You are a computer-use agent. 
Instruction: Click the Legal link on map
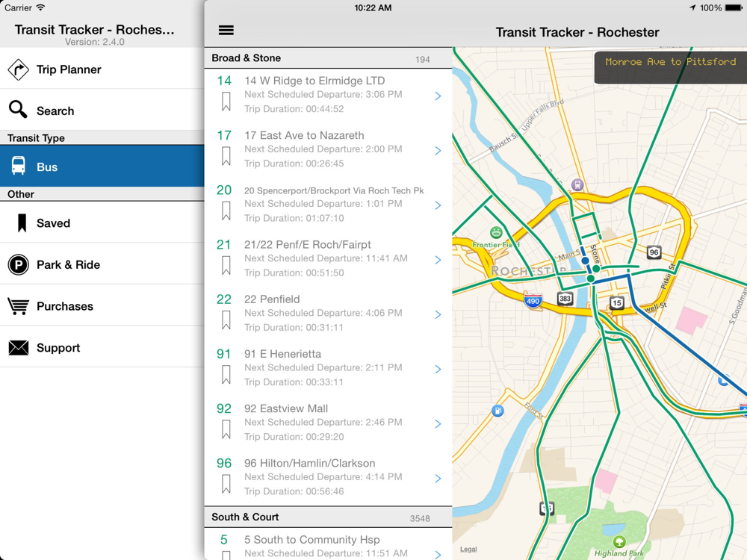[x=468, y=549]
